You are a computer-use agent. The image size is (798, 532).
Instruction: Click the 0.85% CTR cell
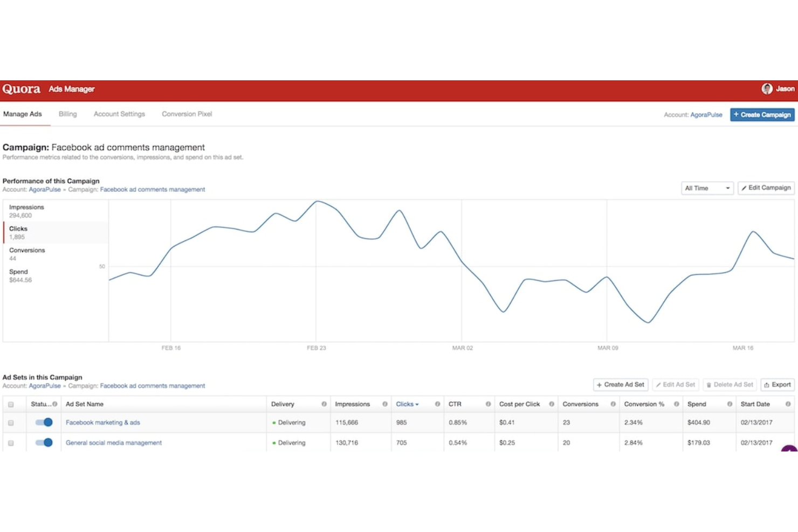(x=458, y=423)
